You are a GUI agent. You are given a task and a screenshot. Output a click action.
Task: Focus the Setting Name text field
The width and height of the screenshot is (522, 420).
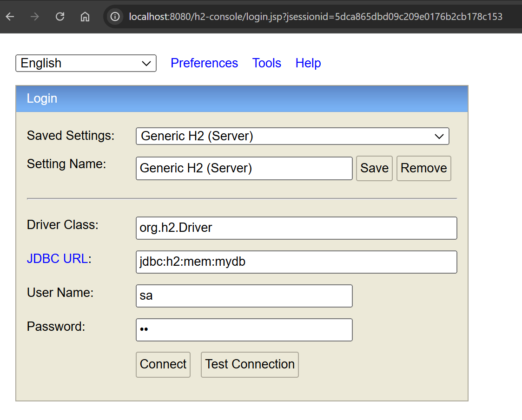244,168
